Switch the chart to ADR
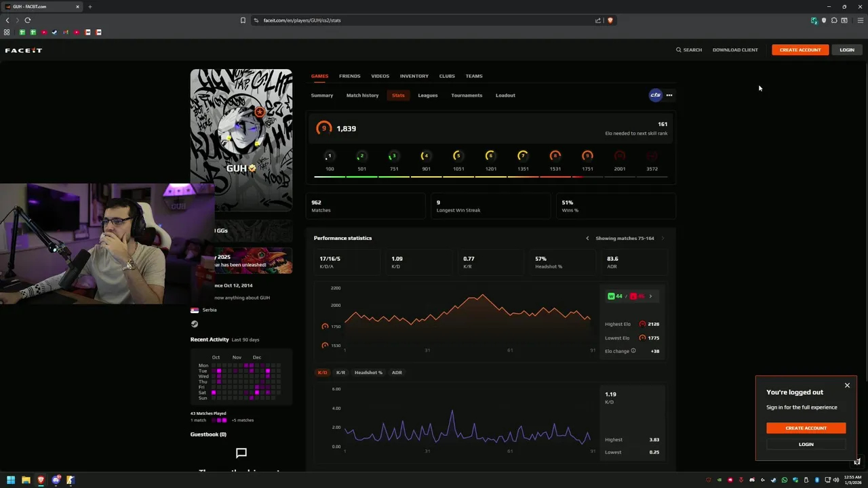 point(397,372)
